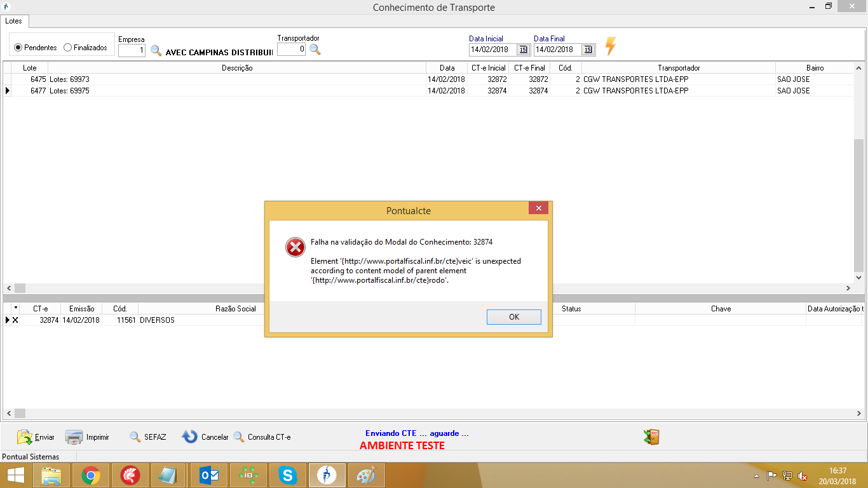This screenshot has width=868, height=488.
Task: Click the Consulta CT-e magnifier icon
Action: tap(238, 437)
